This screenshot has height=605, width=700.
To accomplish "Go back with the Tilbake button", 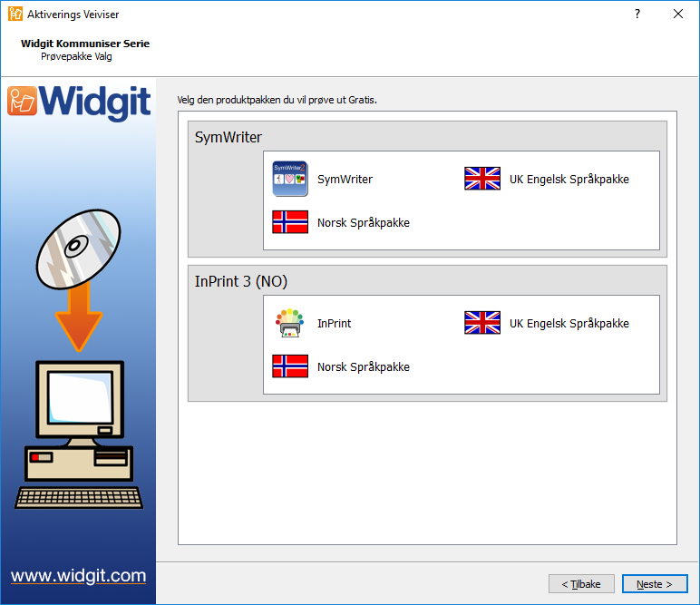I will [x=581, y=584].
